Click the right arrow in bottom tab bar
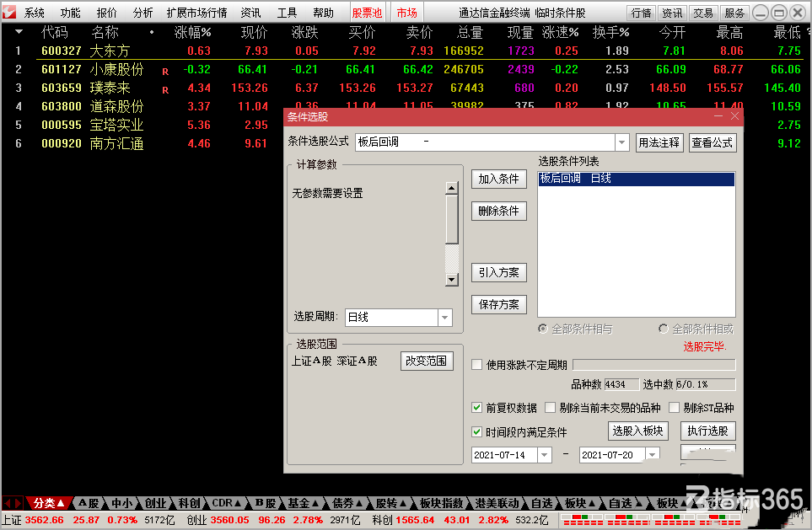Screen dimensions: 812x530 [18, 502]
